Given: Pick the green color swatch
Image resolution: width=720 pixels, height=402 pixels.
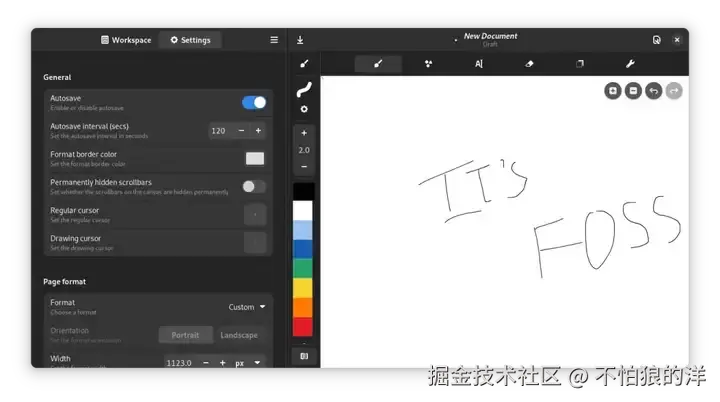Looking at the screenshot, I should point(303,268).
